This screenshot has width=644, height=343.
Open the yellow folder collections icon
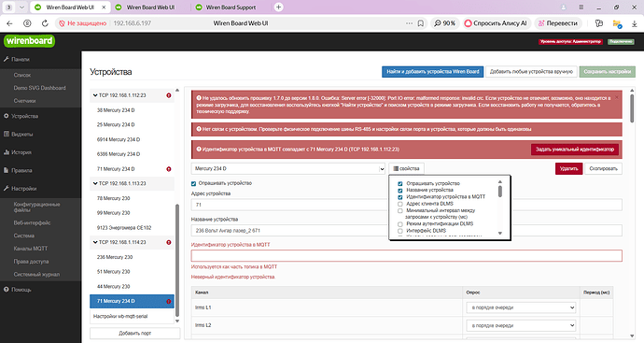(x=617, y=24)
